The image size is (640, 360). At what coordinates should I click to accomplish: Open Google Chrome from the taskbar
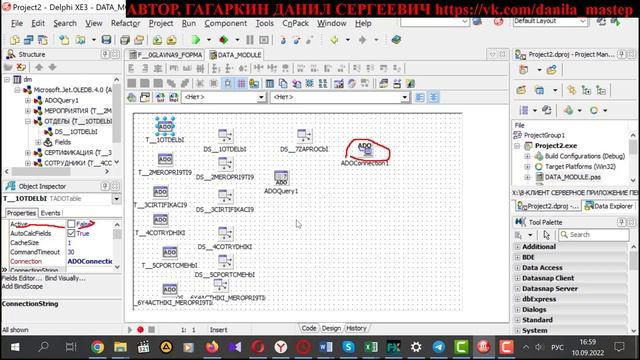point(98,347)
